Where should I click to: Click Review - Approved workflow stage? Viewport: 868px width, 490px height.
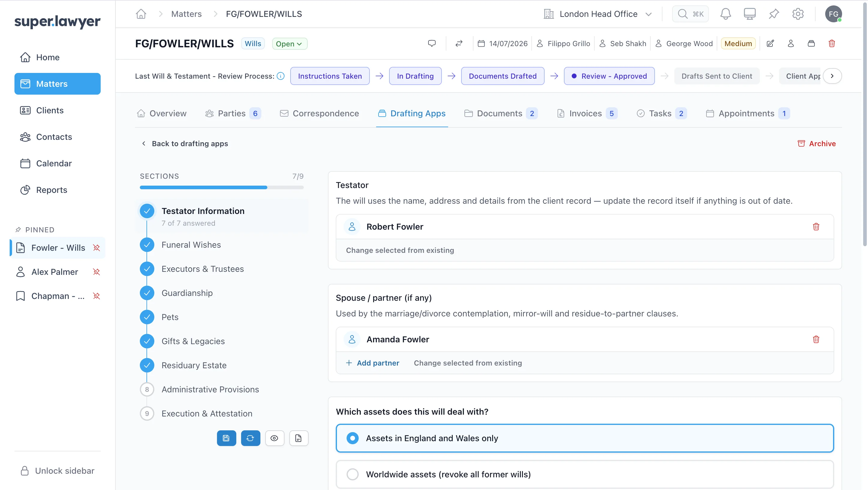tap(609, 76)
